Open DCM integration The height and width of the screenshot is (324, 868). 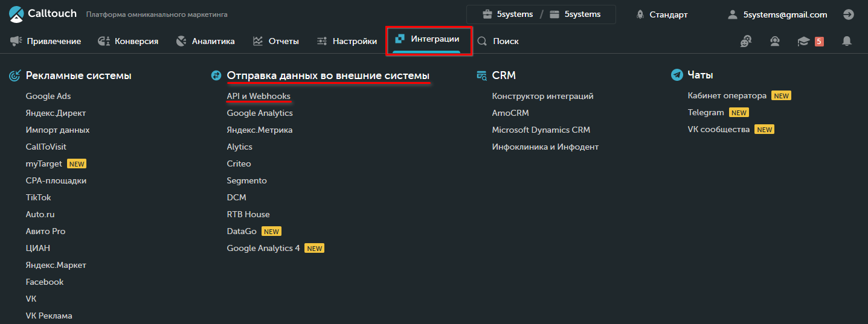[x=236, y=197]
